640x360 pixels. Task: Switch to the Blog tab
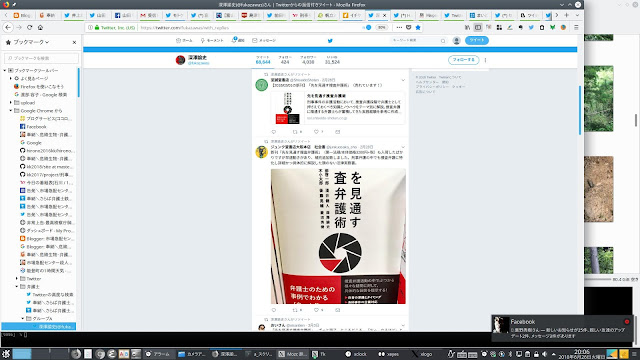pyautogui.click(x=22, y=15)
